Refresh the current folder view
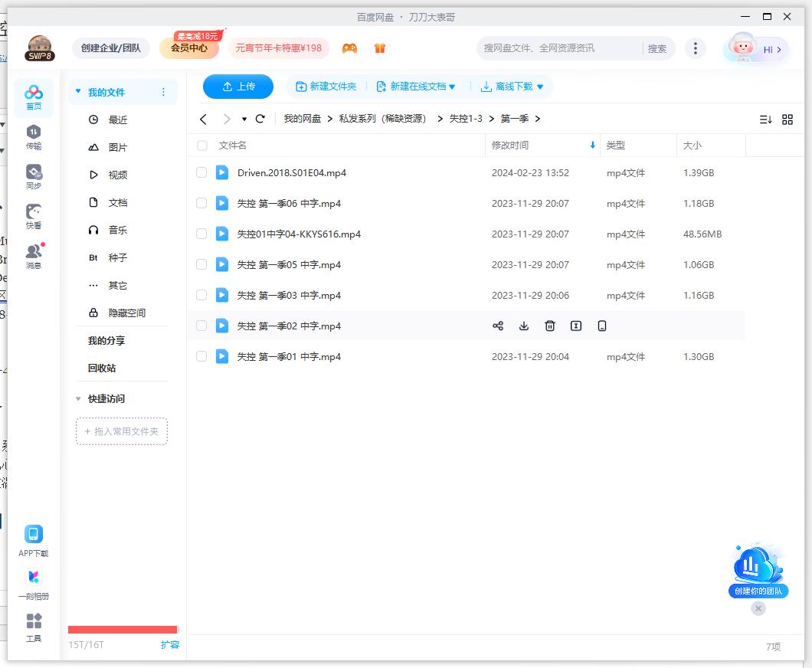Image resolution: width=812 pixels, height=668 pixels. [x=260, y=119]
